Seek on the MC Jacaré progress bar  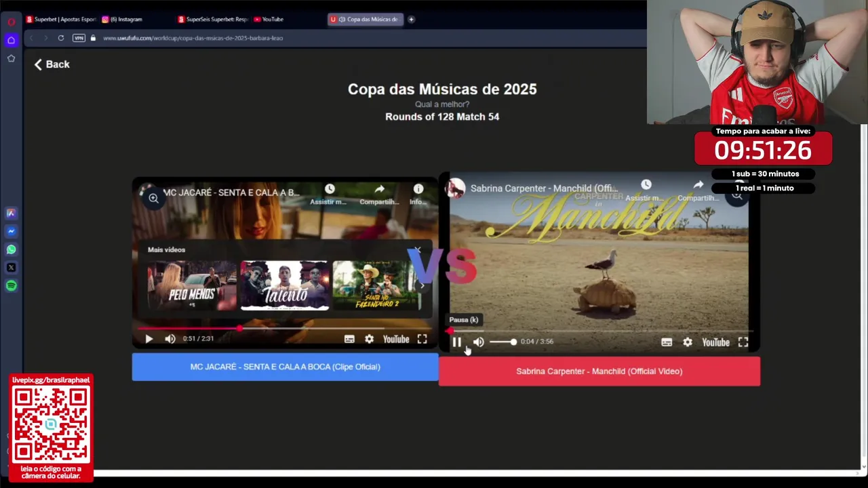click(x=284, y=328)
